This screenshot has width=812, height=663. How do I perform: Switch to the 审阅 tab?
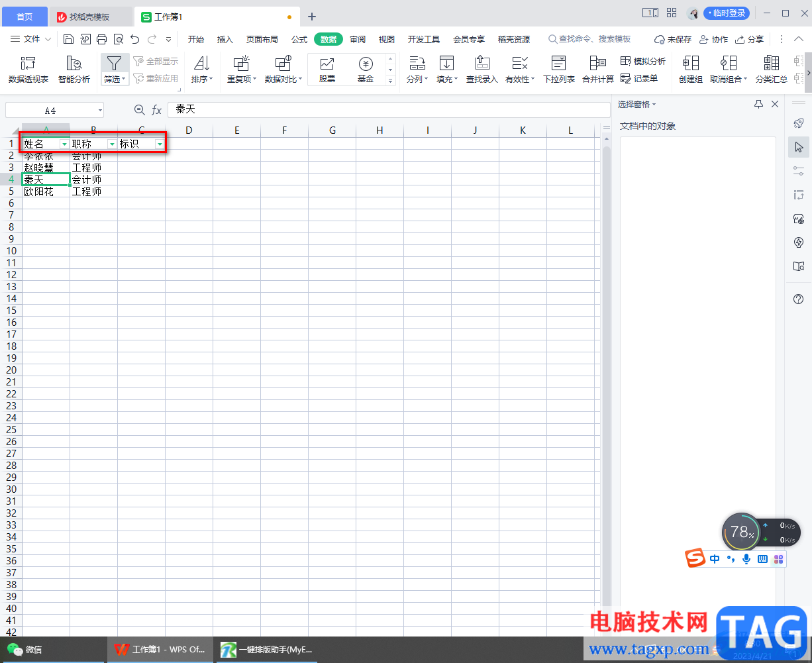pos(358,39)
